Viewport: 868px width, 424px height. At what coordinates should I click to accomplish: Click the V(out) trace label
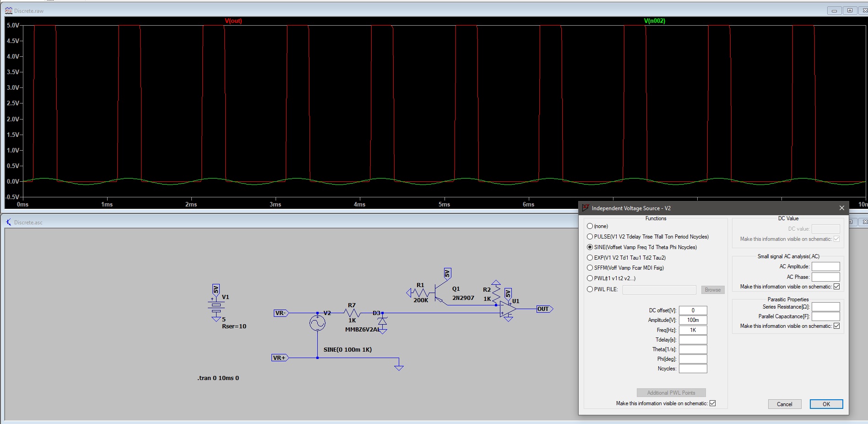(233, 21)
